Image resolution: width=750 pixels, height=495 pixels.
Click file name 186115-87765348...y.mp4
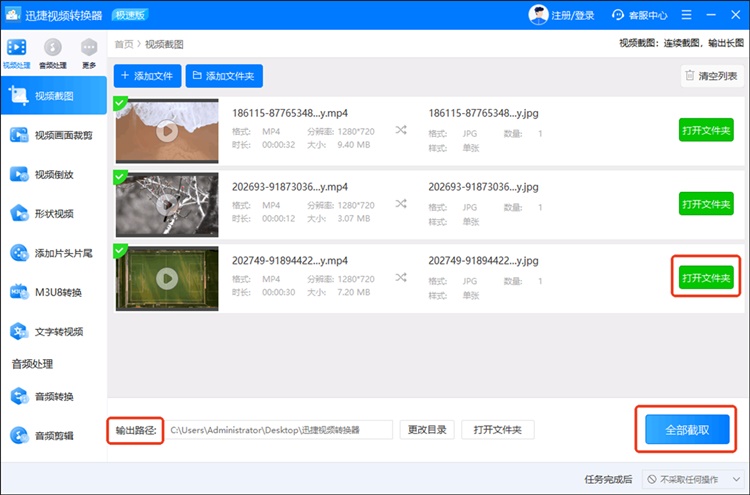tap(290, 113)
